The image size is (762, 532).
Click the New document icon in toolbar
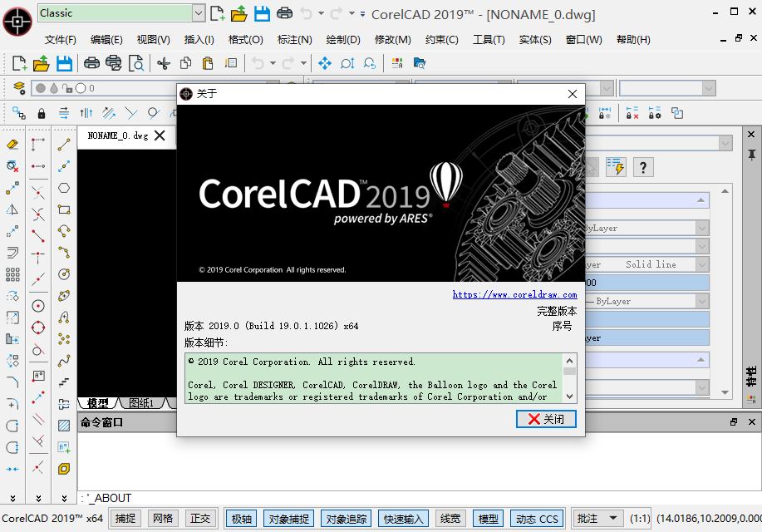point(19,63)
